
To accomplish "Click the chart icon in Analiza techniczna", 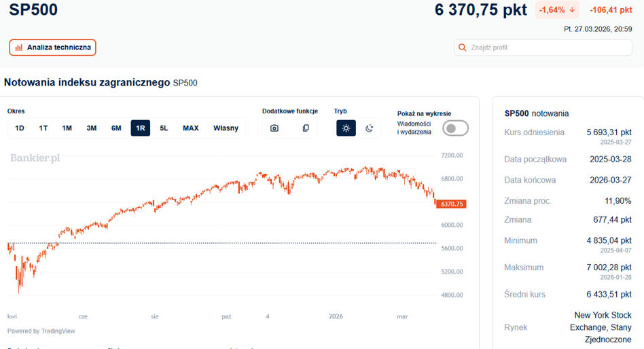I will point(19,48).
